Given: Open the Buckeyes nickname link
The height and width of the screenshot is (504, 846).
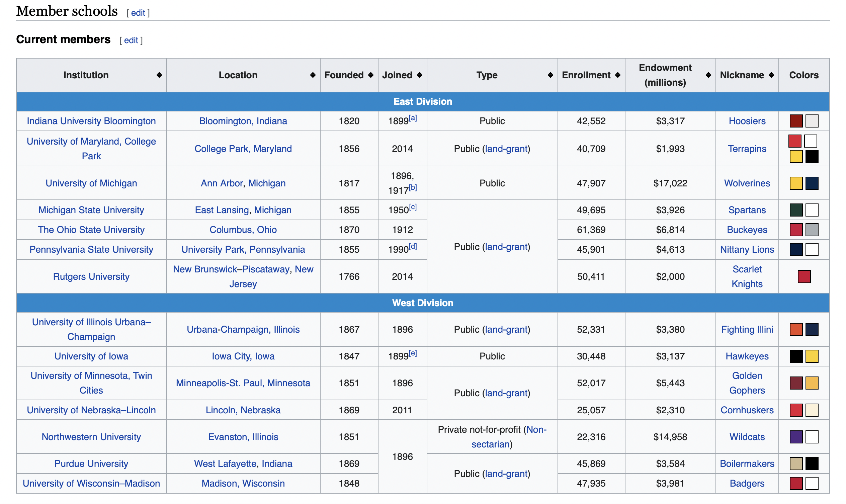Looking at the screenshot, I should point(748,230).
